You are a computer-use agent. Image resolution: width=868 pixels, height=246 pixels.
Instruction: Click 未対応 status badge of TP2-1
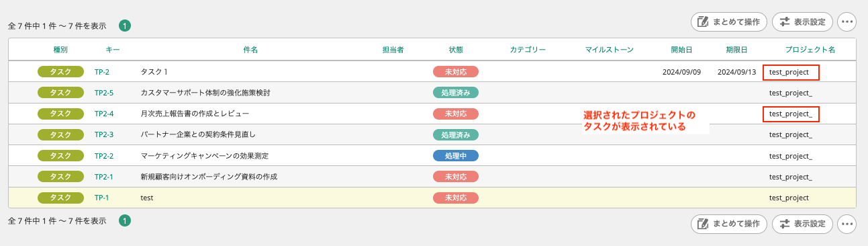(x=456, y=176)
